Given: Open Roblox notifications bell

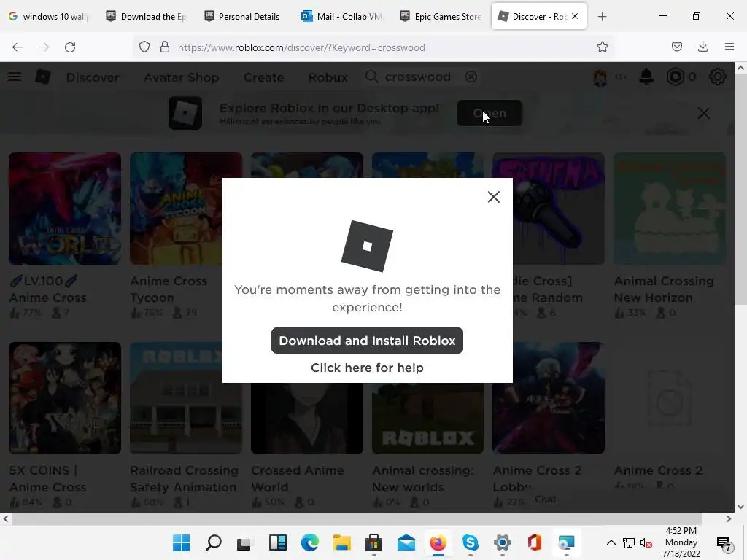Looking at the screenshot, I should [646, 77].
